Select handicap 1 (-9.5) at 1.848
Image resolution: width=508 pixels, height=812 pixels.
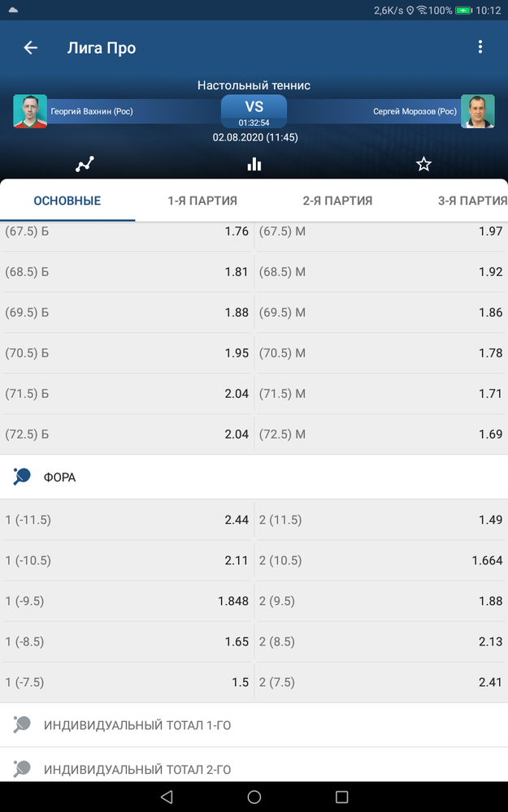(127, 601)
